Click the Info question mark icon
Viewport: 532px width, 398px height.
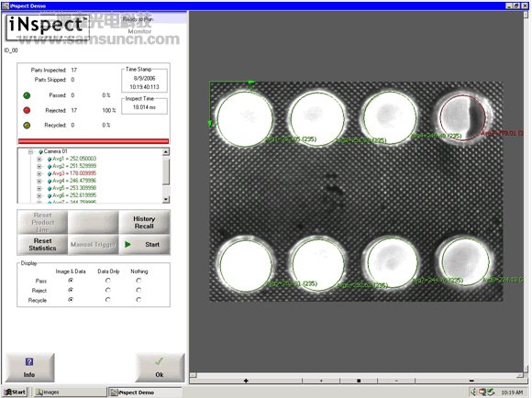[x=29, y=361]
